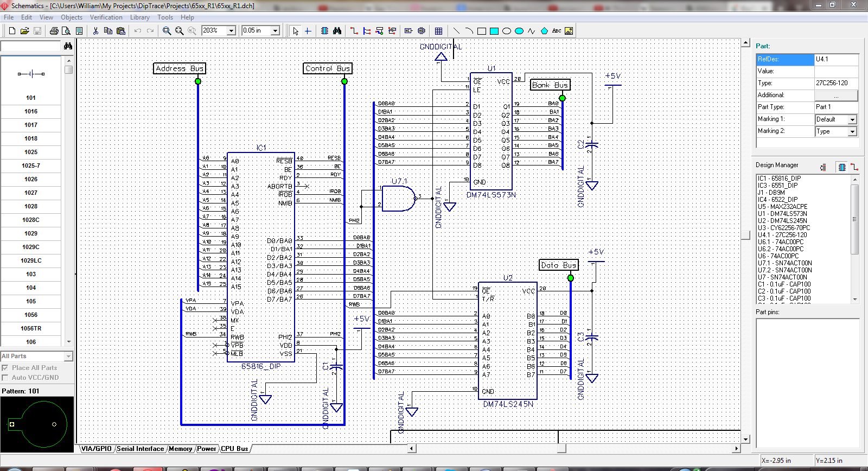868x471 pixels.
Task: Select U3 - CY62256-70PC in Design Manager
Action: (x=783, y=228)
